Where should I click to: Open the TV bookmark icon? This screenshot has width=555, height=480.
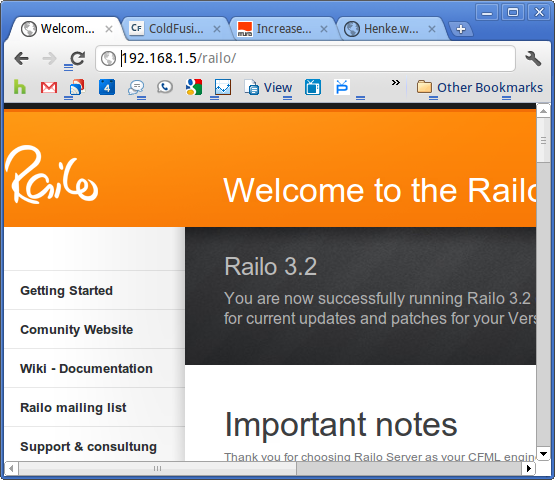313,87
